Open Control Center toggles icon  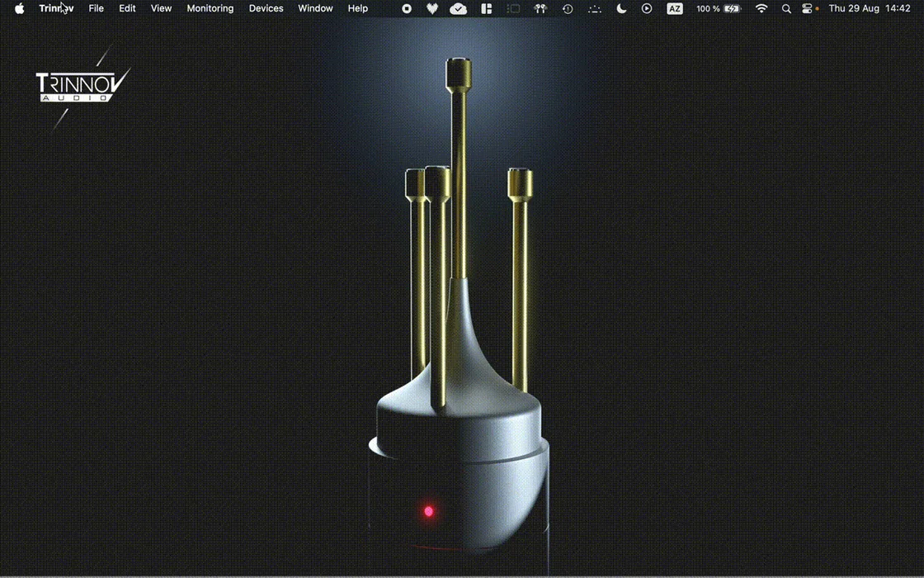(x=807, y=8)
